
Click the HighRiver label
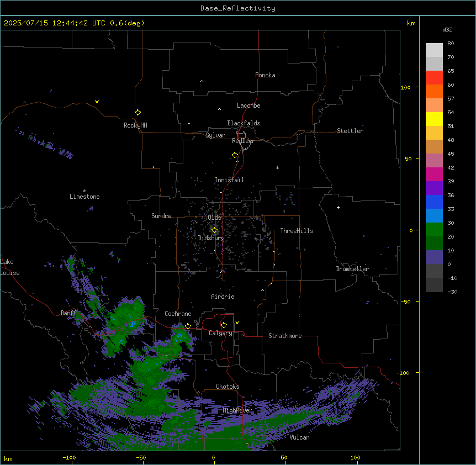[x=237, y=410]
